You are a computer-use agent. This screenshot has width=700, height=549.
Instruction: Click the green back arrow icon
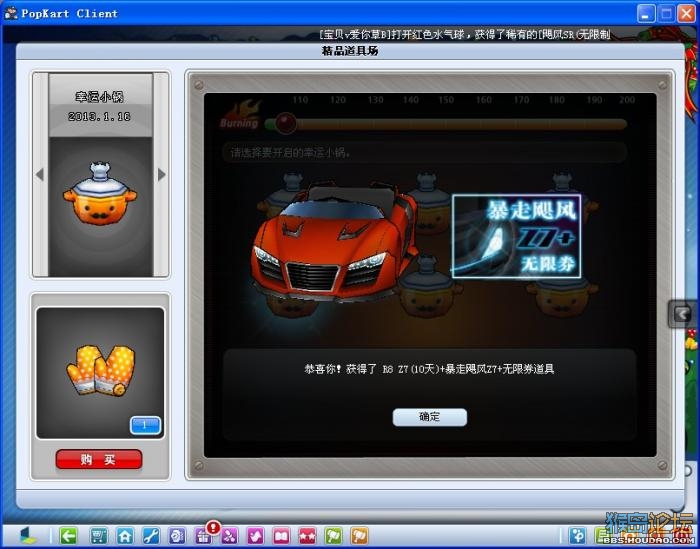pos(68,535)
